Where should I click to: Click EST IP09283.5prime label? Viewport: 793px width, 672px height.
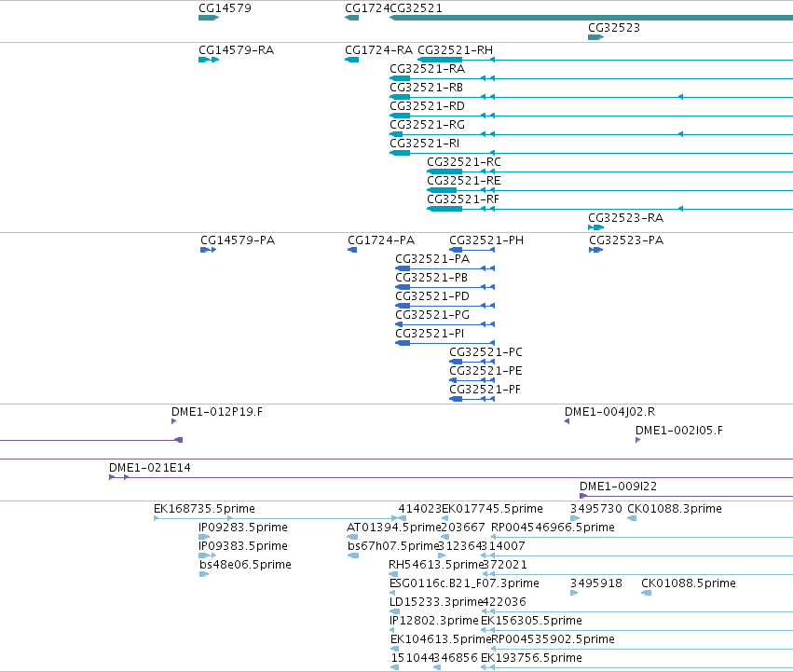(x=243, y=528)
